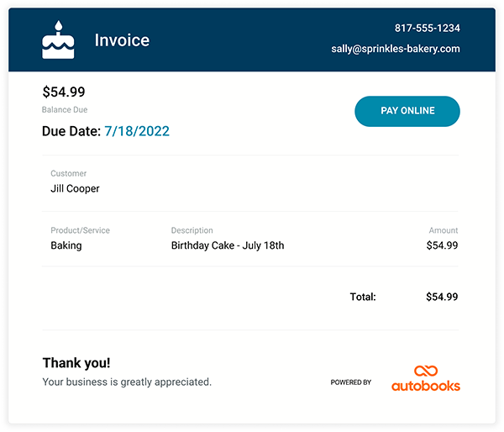This screenshot has height=432, width=504.
Task: Click the Powered By label
Action: tap(351, 382)
